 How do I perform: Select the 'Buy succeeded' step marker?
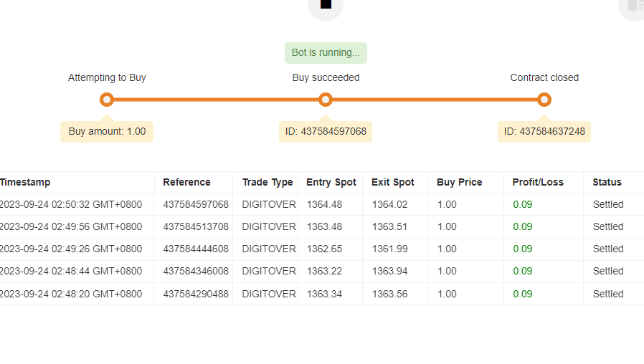326,100
